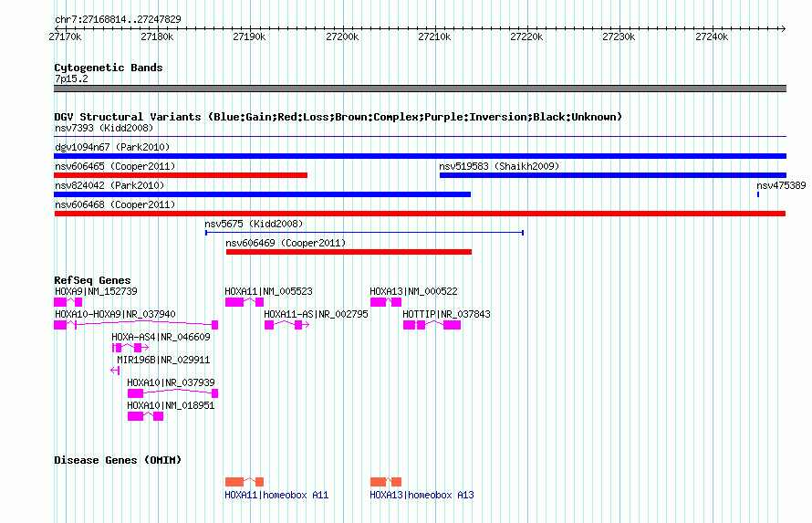This screenshot has height=523, width=812.
Task: Click the magenta HOXA9 NM_152739 gene glyph
Action: point(68,302)
